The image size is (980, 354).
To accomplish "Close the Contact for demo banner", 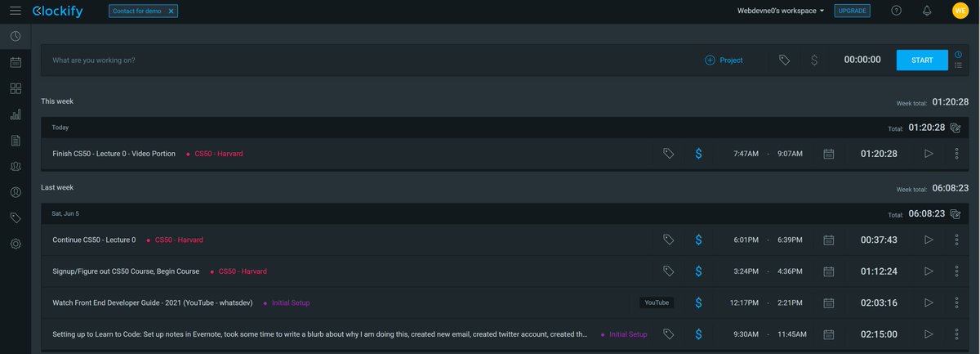I will [x=171, y=11].
